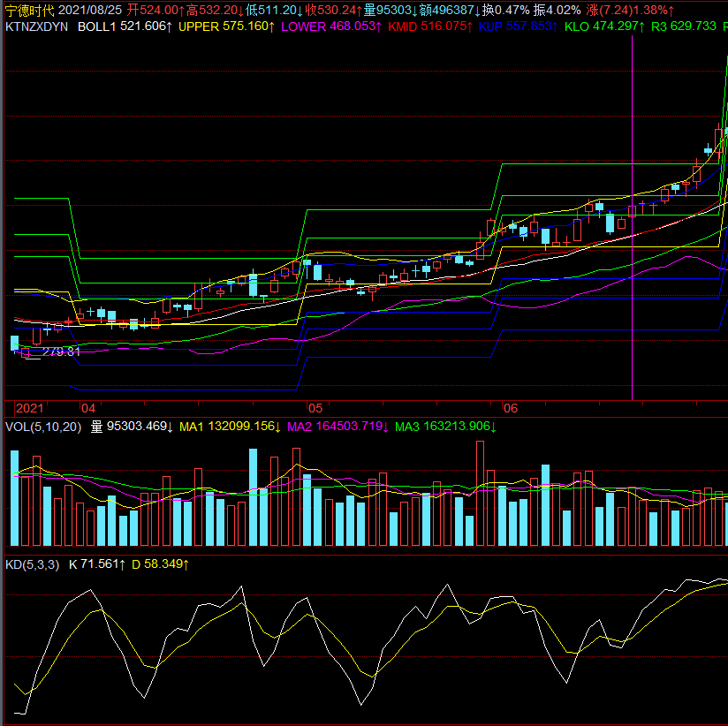This screenshot has width=728, height=726.
Task: Open the KTNZXDYN indicator name
Action: click(x=37, y=26)
